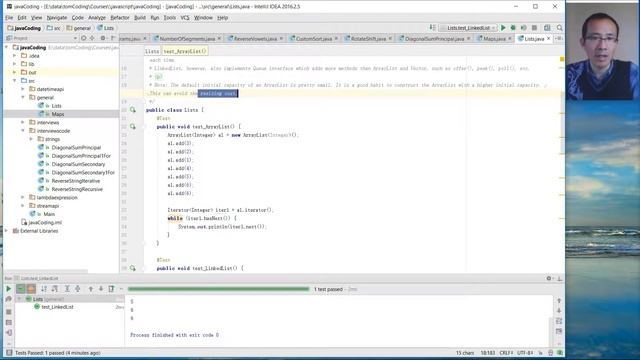Image resolution: width=640 pixels, height=360 pixels.
Task: Click javaCoding breadcrumb in navigation bar
Action: click(24, 28)
